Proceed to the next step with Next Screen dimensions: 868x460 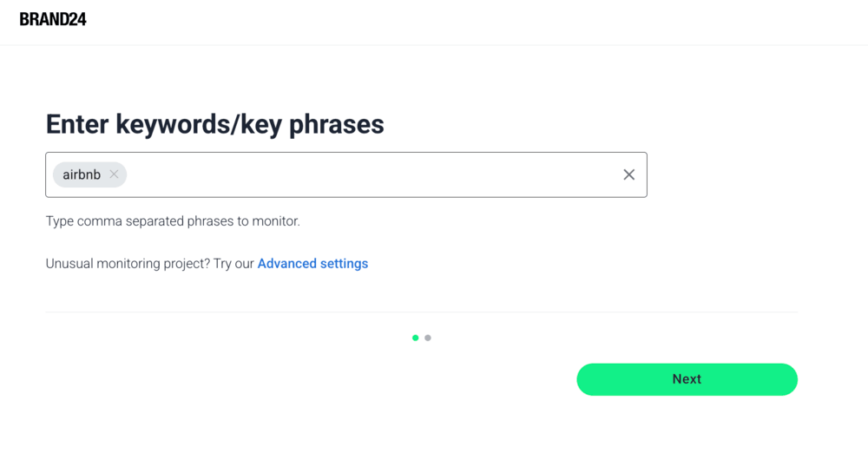(687, 379)
